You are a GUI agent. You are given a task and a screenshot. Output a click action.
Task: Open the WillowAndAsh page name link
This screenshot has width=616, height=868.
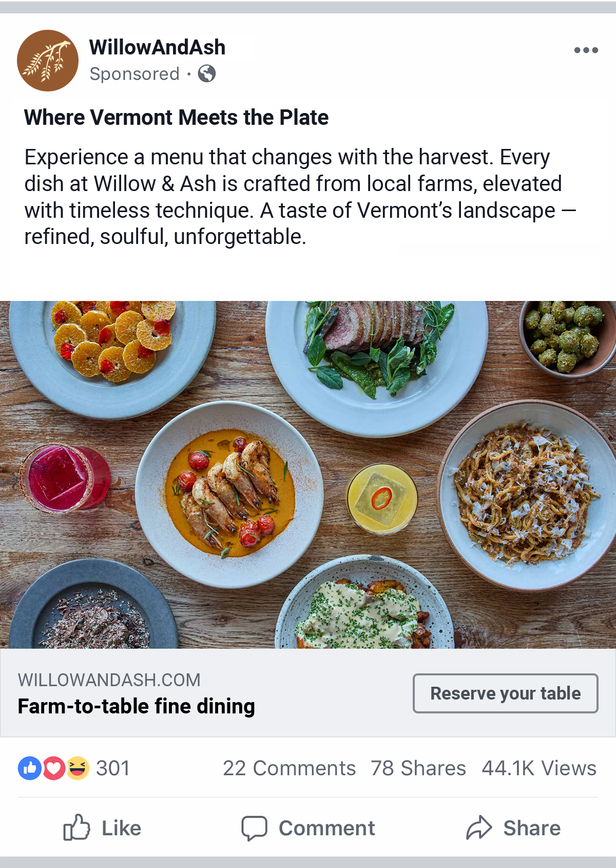pyautogui.click(x=157, y=47)
